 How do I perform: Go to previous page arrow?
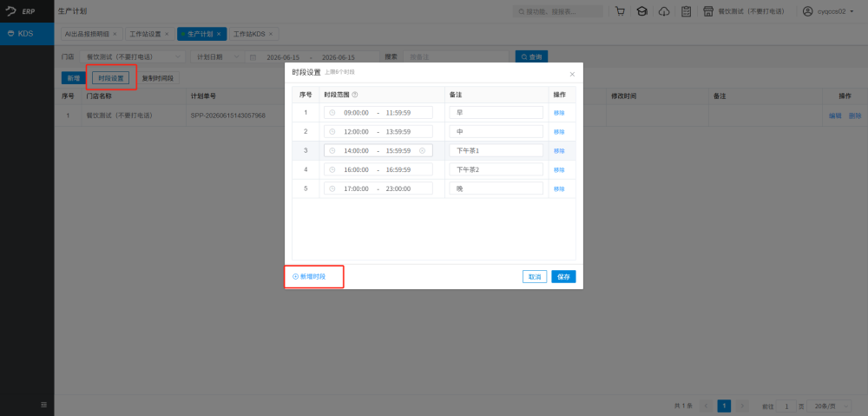pos(707,406)
